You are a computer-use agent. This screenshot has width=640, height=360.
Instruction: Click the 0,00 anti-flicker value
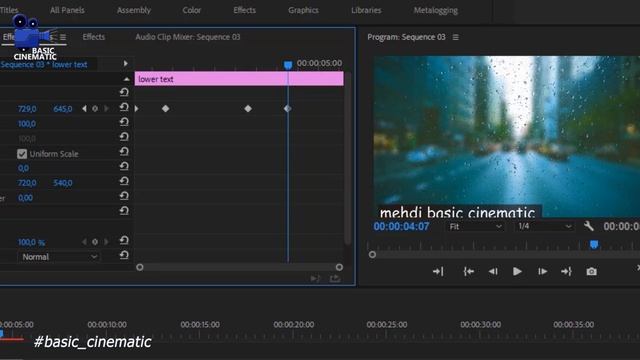pos(25,198)
